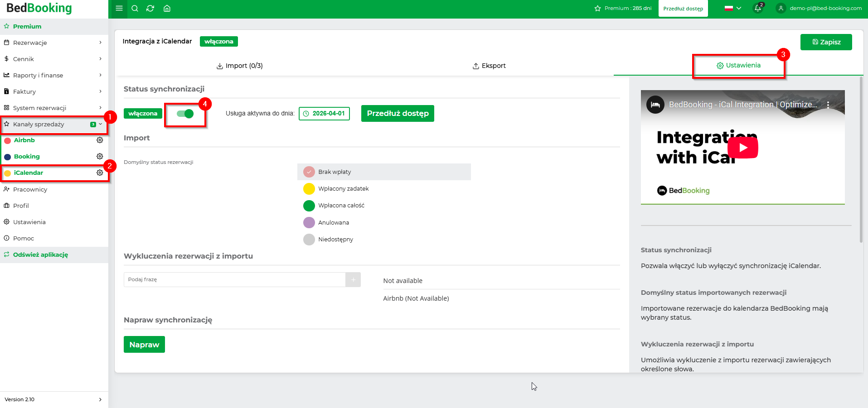868x408 pixels.
Task: Open the language flag dropdown
Action: point(732,8)
